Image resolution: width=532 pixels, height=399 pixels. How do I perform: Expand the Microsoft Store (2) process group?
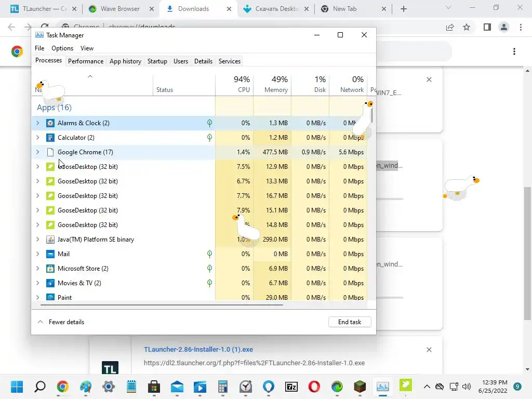[x=37, y=269]
